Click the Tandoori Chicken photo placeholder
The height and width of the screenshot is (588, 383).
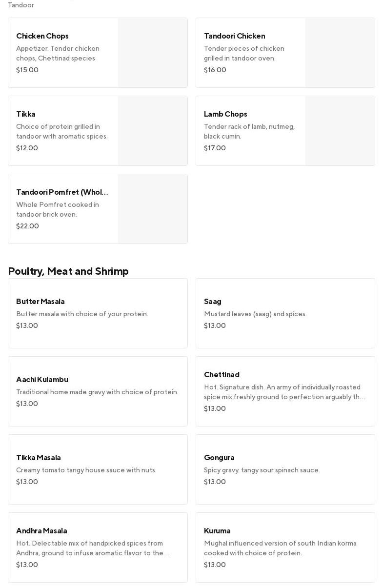point(340,53)
